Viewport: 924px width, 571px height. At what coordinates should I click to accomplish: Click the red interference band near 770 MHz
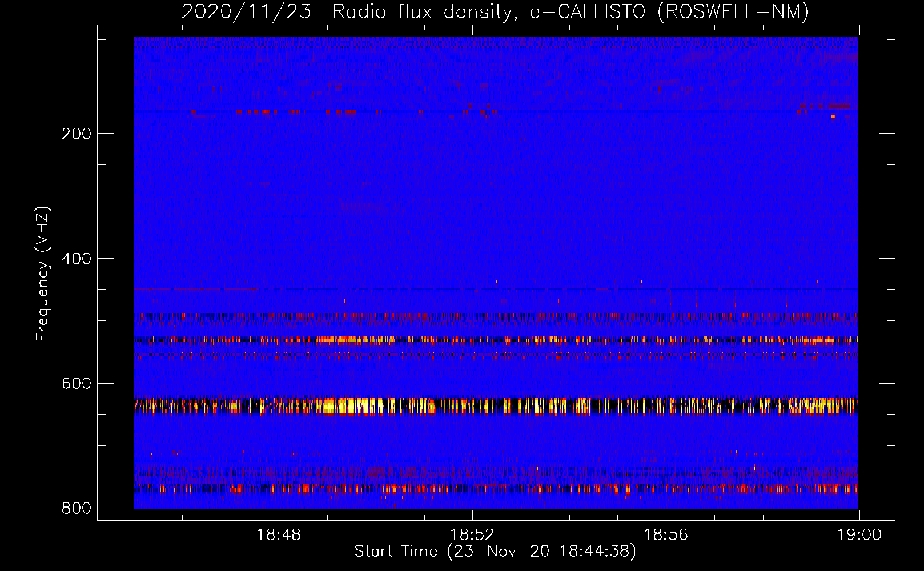click(496, 489)
